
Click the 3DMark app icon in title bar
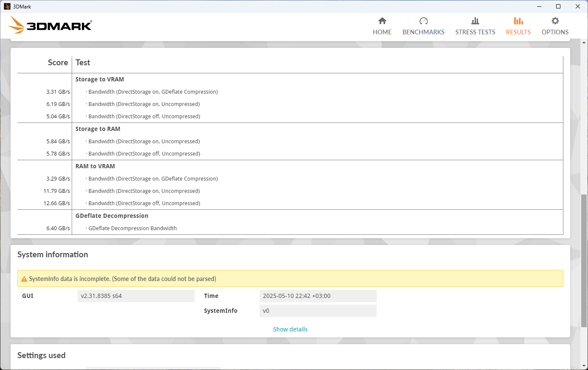[7, 6]
